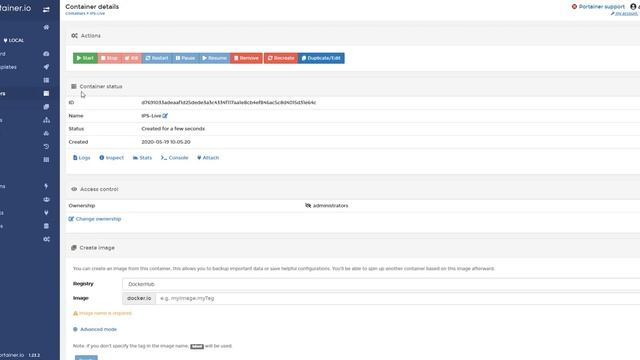
Task: Toggle the sidebar collapse arrows icon
Action: (x=46, y=9)
